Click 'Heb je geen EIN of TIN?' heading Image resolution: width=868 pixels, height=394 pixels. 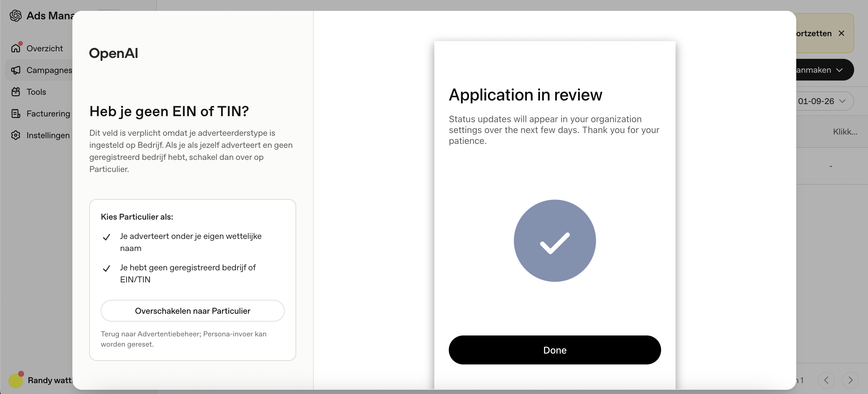[169, 111]
